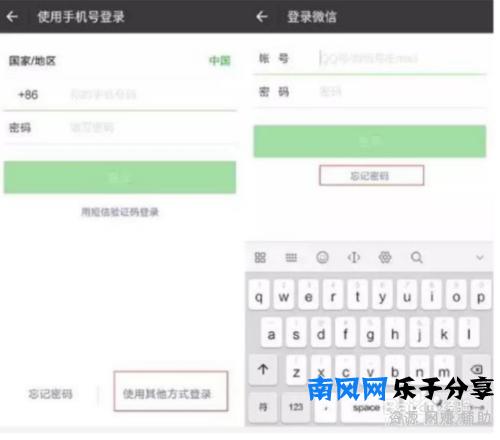
Task: Tap the z key
Action: click(x=296, y=370)
